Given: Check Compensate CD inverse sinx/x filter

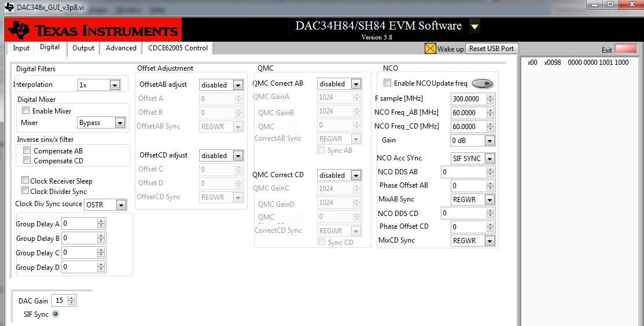Looking at the screenshot, I should (27, 160).
